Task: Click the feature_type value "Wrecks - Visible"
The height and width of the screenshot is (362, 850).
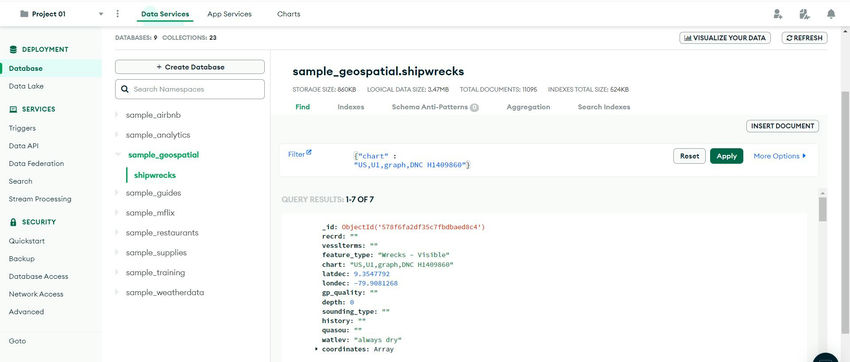Action: tap(414, 255)
